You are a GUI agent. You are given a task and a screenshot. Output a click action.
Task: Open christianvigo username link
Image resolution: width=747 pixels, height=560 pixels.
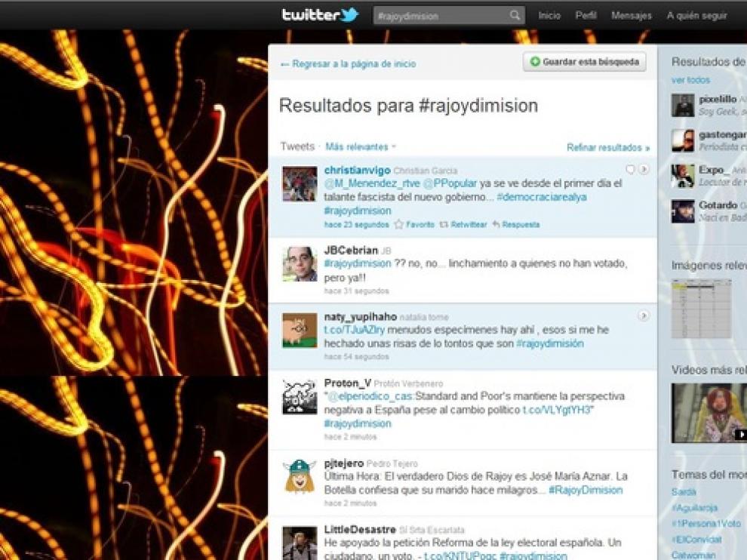(358, 170)
